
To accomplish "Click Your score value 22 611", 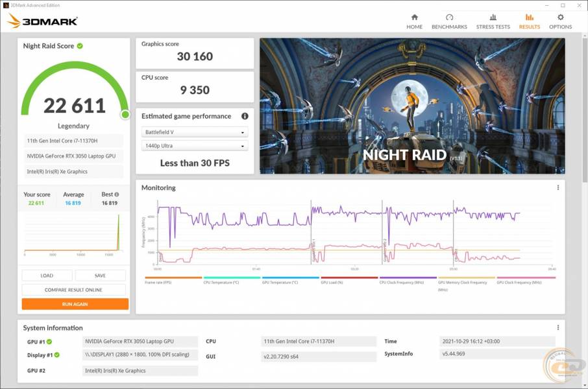I will [x=36, y=203].
